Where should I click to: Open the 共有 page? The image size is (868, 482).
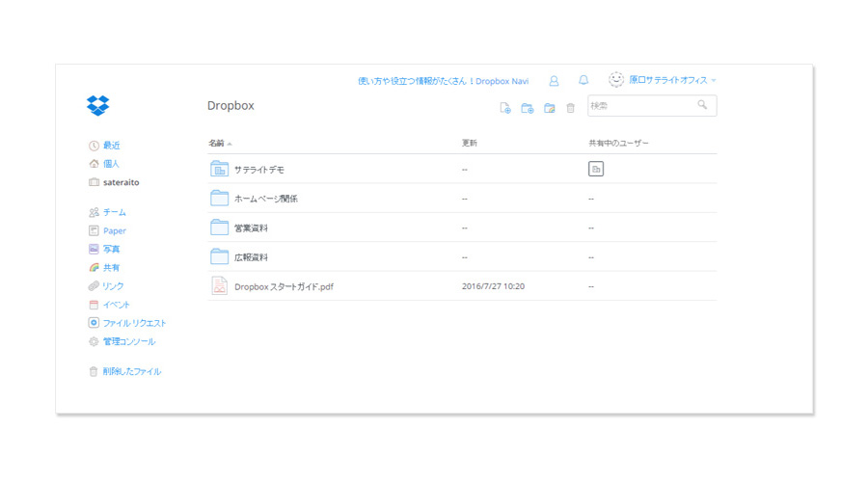tap(111, 268)
